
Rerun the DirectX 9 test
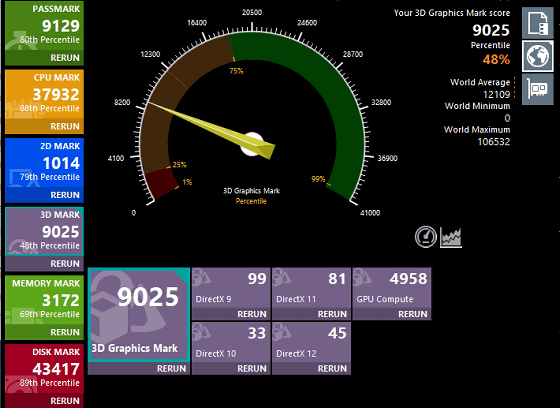point(252,314)
